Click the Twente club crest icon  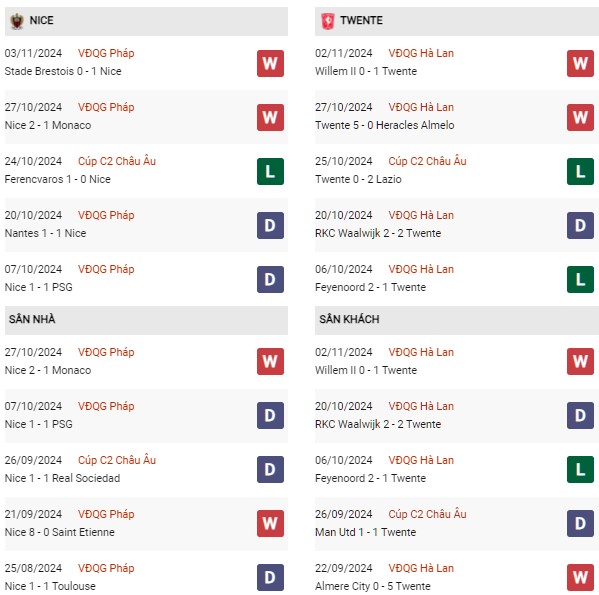click(327, 21)
